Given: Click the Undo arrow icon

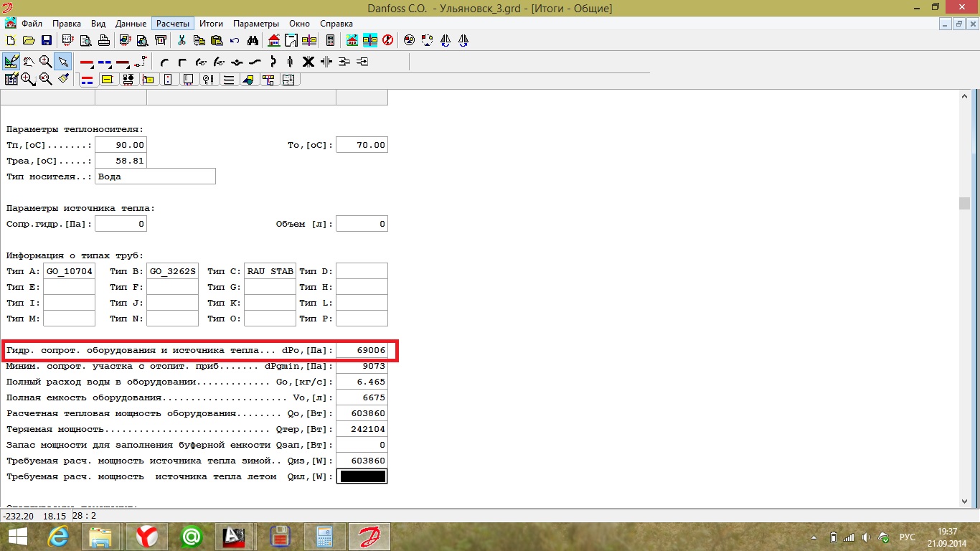Looking at the screenshot, I should click(234, 40).
